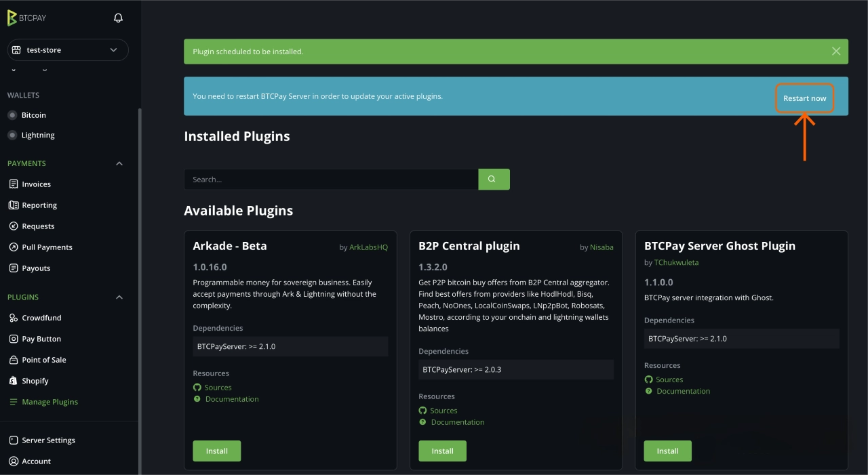Viewport: 868px width, 475px height.
Task: Click the green search magnifier icon
Action: (x=494, y=179)
